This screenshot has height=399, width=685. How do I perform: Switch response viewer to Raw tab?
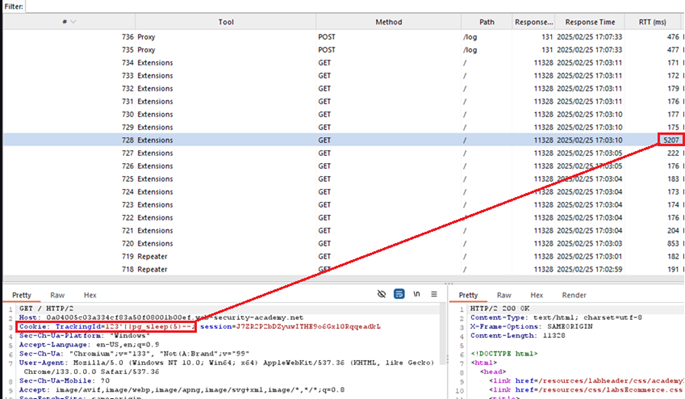(504, 295)
